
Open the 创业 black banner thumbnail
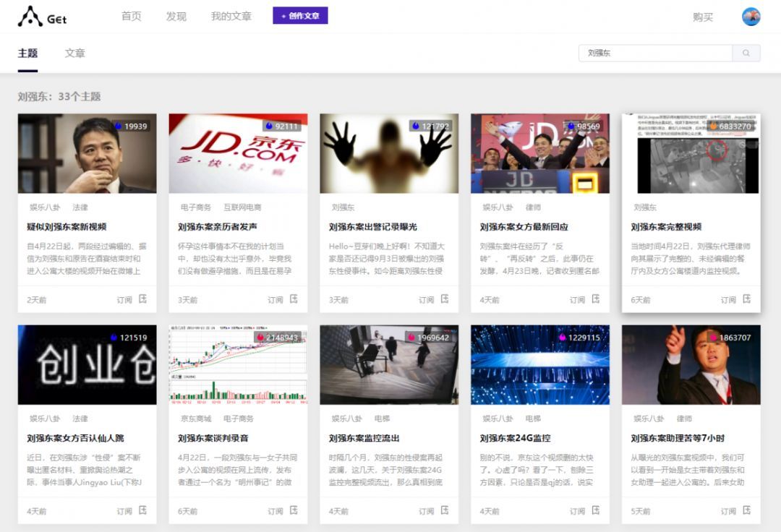click(88, 365)
